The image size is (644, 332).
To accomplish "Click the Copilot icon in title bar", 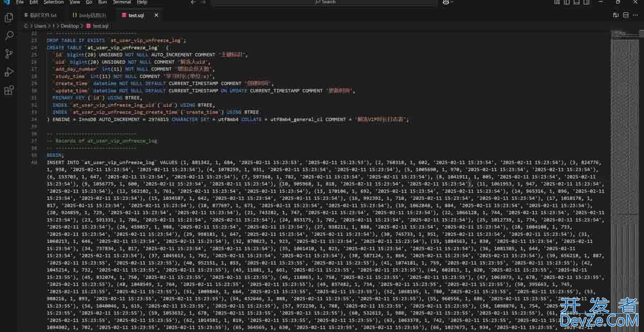I will [x=445, y=2].
